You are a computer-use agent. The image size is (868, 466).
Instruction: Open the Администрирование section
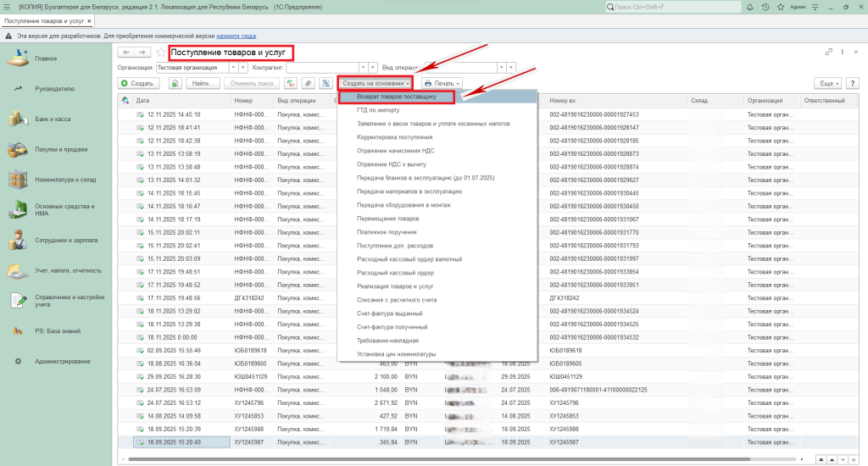[62, 361]
